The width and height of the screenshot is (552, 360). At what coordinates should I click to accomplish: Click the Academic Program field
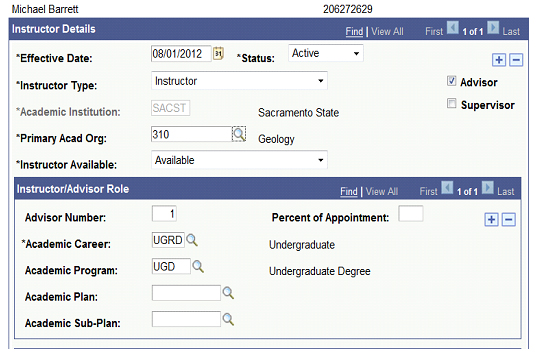tap(171, 266)
